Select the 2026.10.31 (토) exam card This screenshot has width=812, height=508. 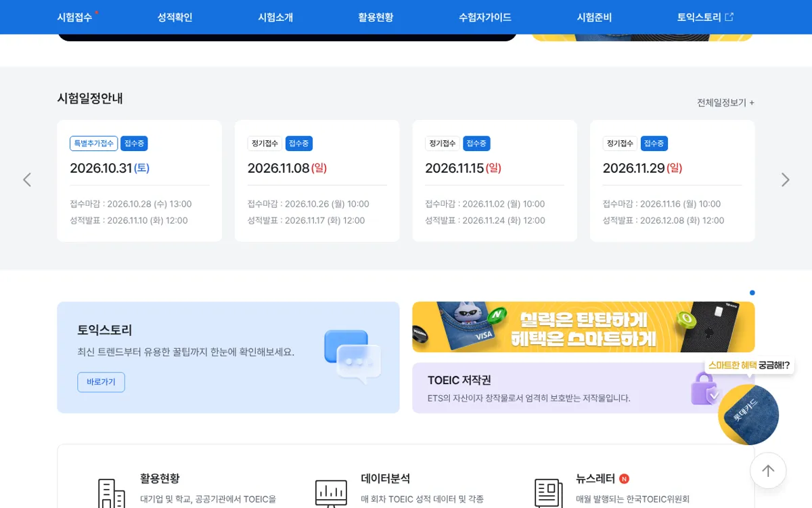tap(139, 181)
